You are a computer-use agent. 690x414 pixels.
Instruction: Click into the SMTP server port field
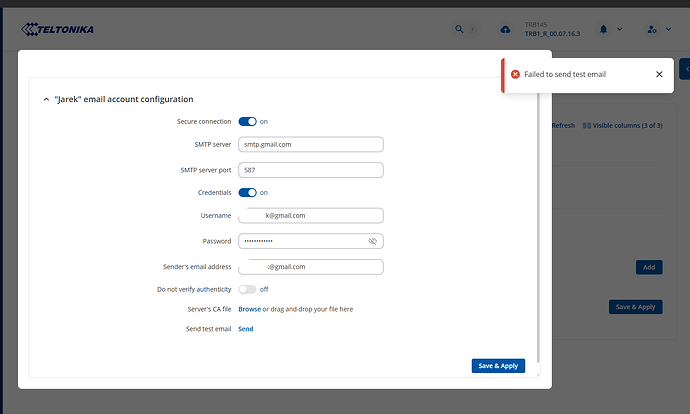311,170
